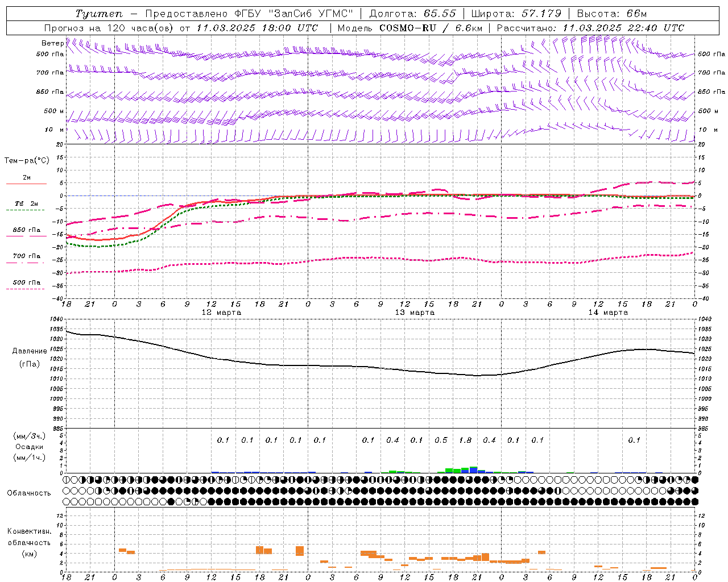
Task: Click the Рассчитано: 11.03.2025 22:40 UTC text
Action: click(x=590, y=28)
